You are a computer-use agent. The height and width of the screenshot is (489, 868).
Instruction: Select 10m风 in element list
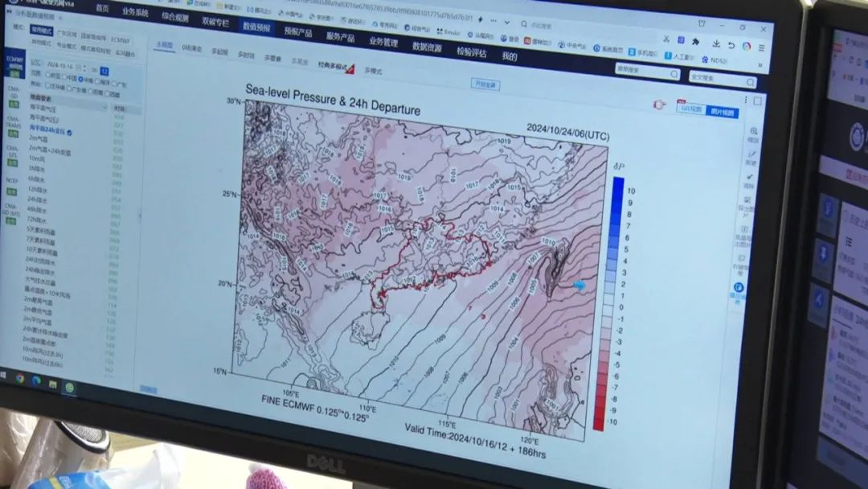click(x=36, y=158)
